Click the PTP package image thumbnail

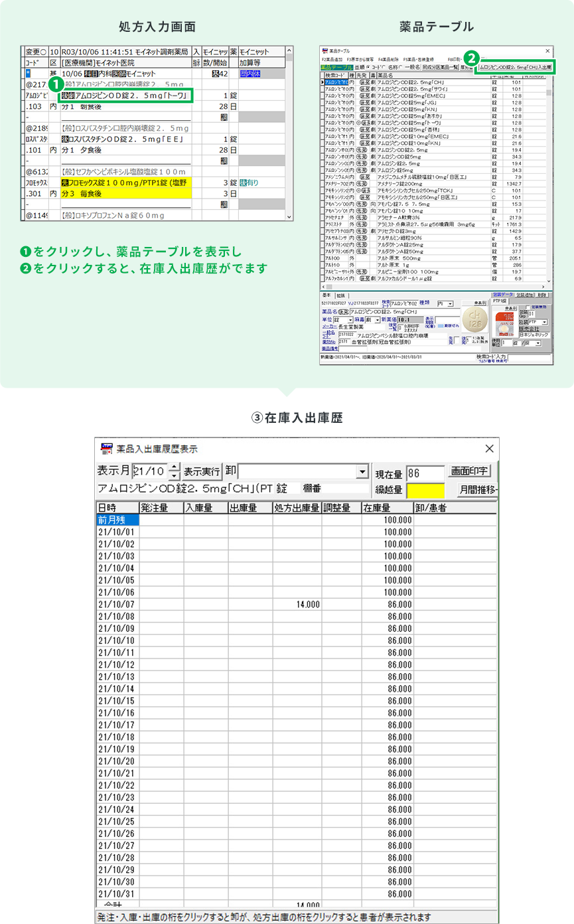pos(504,323)
